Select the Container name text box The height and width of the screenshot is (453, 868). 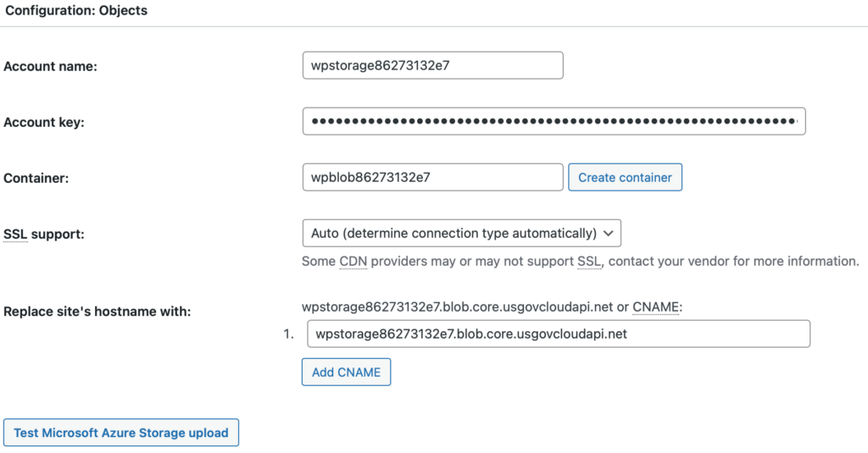click(x=433, y=177)
